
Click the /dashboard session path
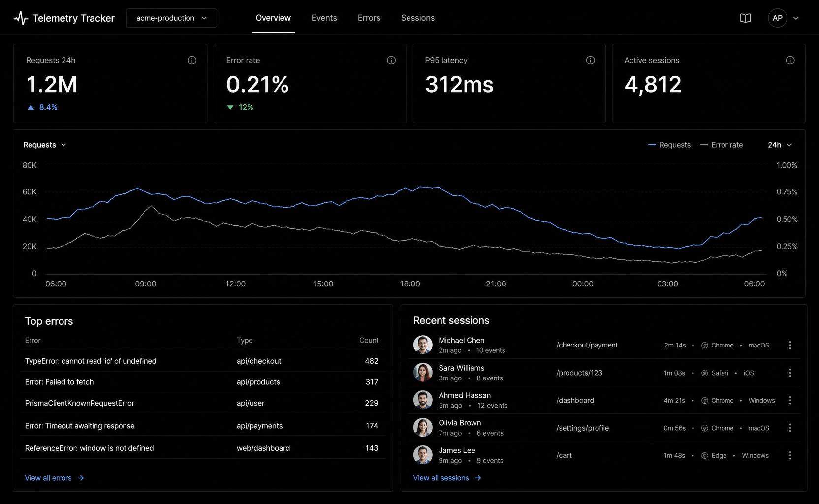point(575,400)
